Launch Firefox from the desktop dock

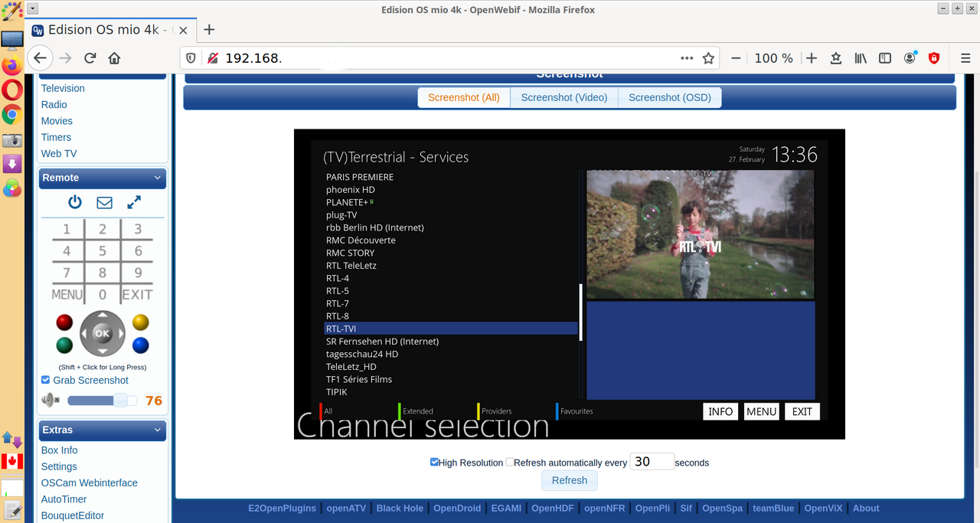[11, 65]
